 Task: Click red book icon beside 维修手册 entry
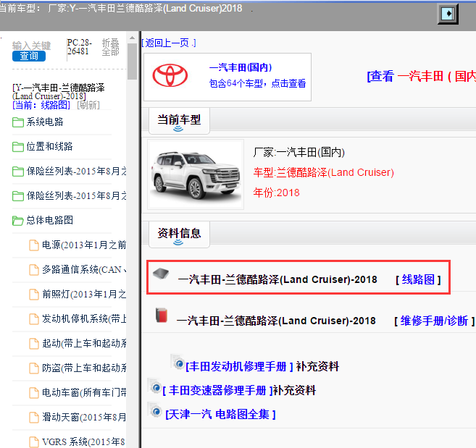pos(162,315)
